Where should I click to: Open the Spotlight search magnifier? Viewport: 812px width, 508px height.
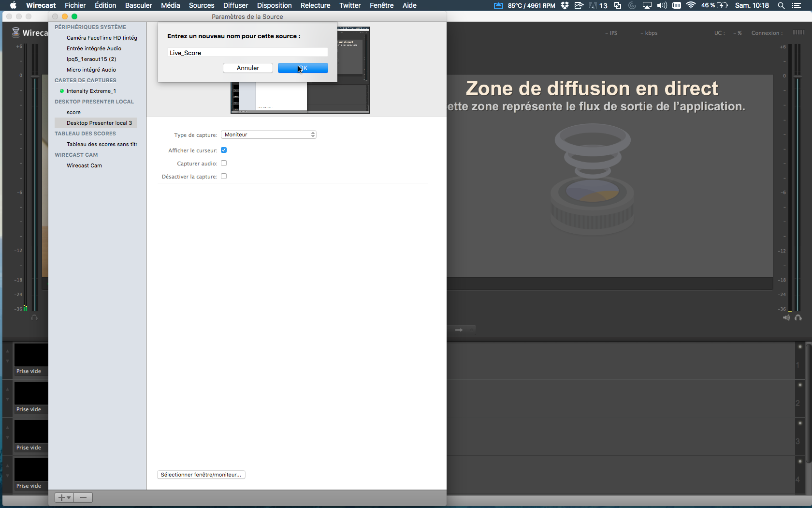[x=781, y=5]
